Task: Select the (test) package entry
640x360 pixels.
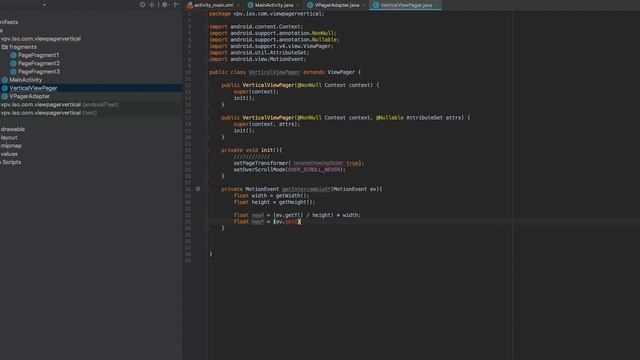Action: click(49, 113)
